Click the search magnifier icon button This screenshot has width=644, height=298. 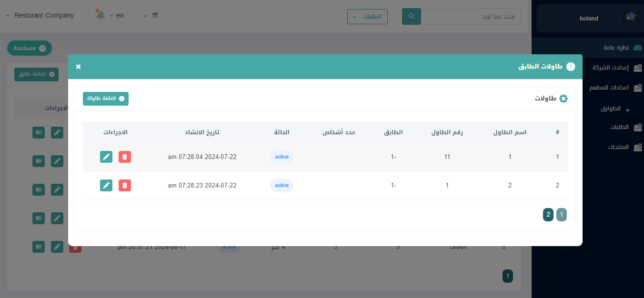[412, 16]
